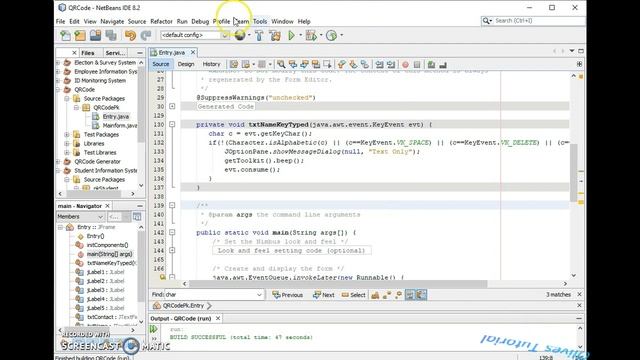This screenshot has width=640, height=360.
Task: Close the find bar
Action: pos(579,294)
